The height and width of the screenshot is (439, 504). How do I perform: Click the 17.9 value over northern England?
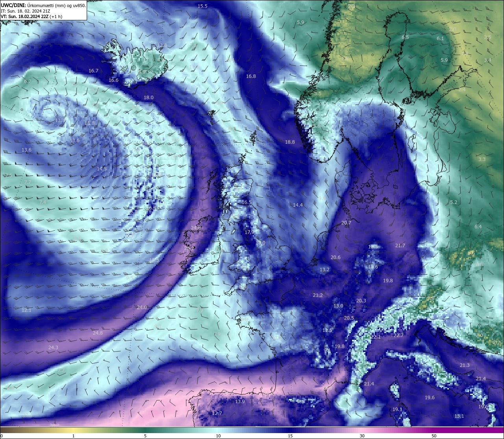(249, 232)
